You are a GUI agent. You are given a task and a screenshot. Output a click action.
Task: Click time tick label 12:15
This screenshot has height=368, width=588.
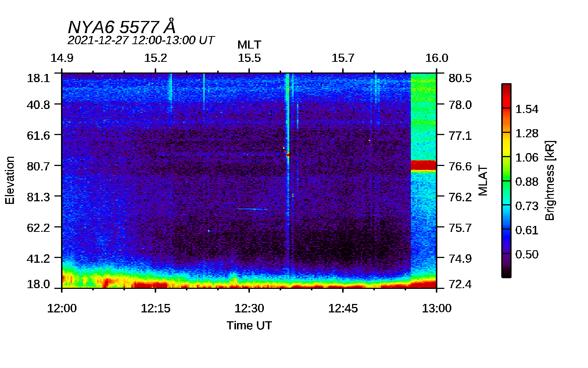[155, 308]
